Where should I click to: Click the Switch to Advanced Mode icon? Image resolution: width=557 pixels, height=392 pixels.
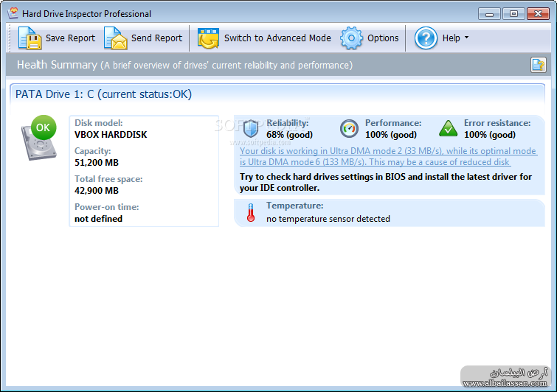(x=208, y=38)
